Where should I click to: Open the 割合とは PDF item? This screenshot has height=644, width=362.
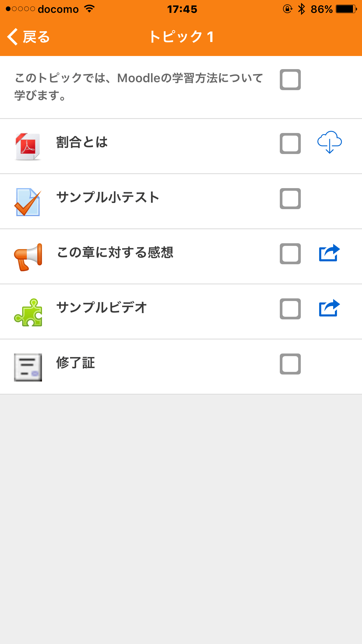click(82, 142)
